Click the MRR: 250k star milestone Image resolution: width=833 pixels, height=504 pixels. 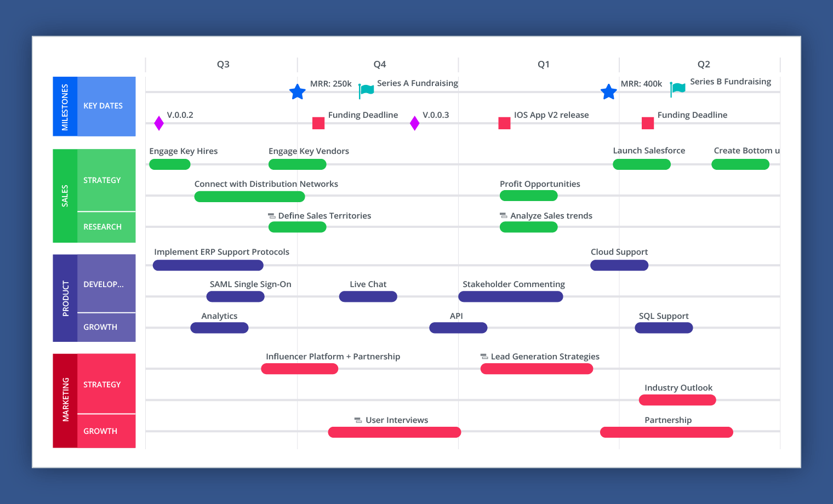297,92
